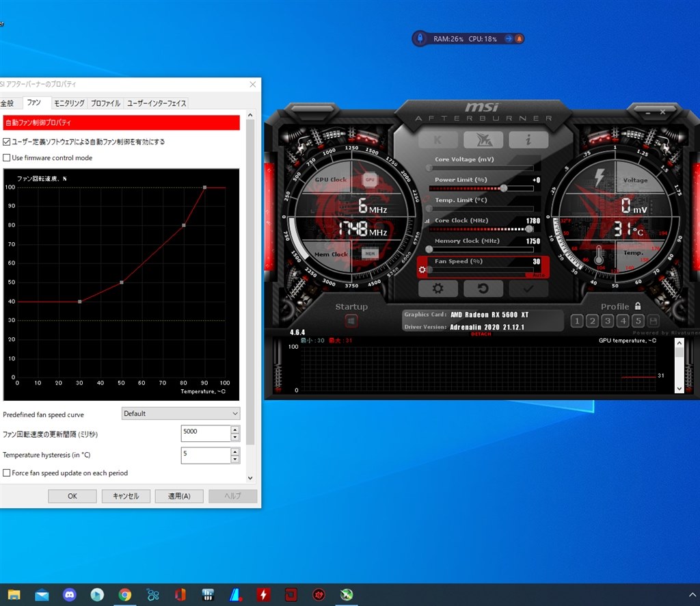Viewport: 700px width, 606px height.
Task: Click properties dialog scrollbar down arrow
Action: click(250, 478)
